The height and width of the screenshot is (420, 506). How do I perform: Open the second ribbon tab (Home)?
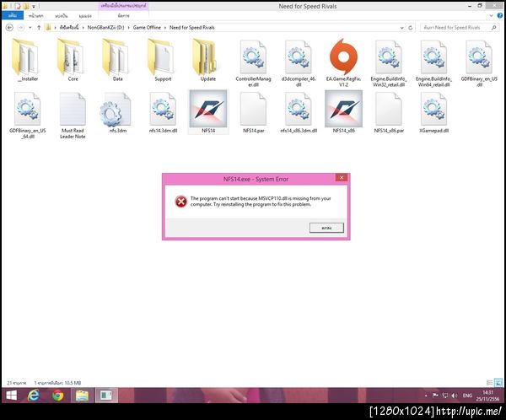35,15
